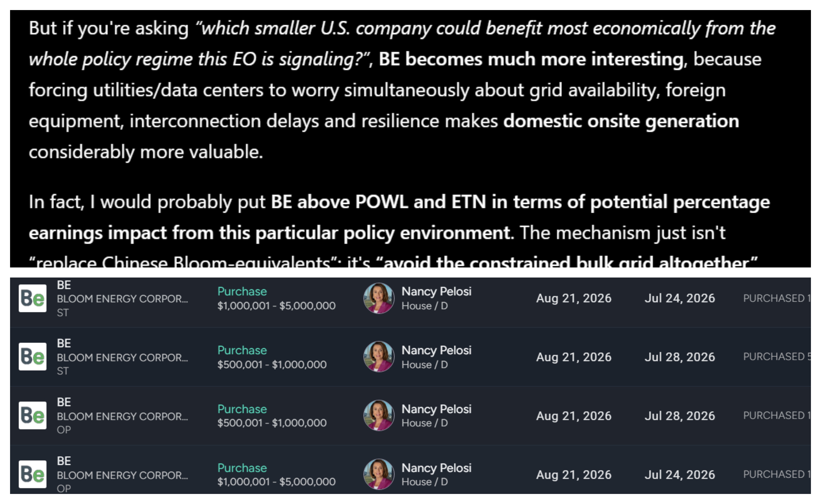
Task: Click the Bloom Energy logo in the second row
Action: pos(32,357)
